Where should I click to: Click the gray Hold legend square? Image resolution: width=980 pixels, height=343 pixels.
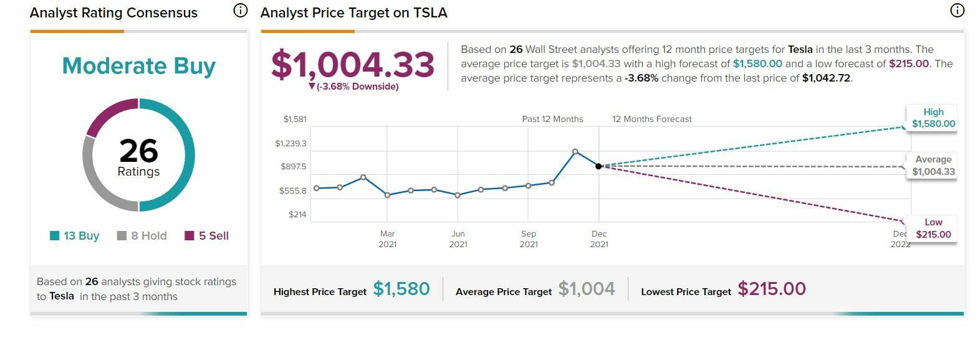122,236
